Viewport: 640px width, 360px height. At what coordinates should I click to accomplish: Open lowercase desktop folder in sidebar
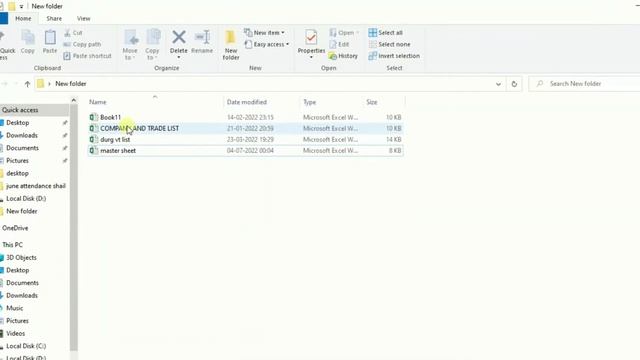[x=17, y=173]
